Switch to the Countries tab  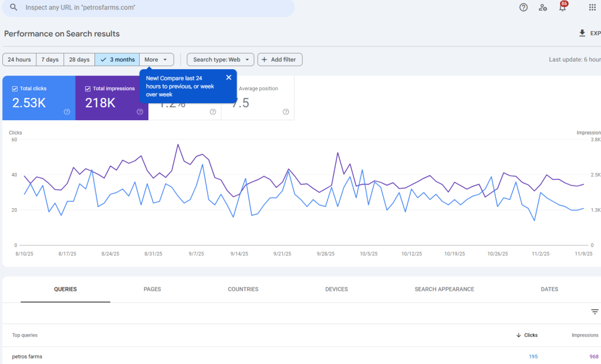[243, 289]
